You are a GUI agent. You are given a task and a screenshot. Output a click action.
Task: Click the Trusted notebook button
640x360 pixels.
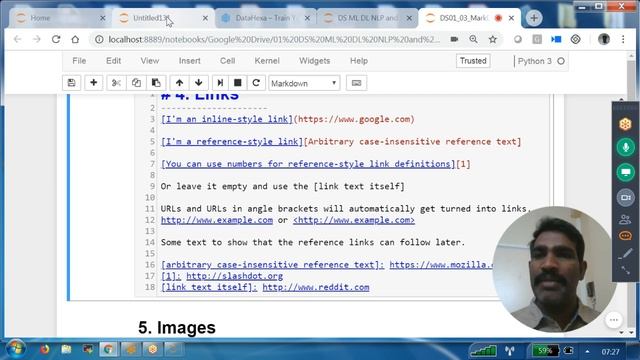(x=473, y=61)
